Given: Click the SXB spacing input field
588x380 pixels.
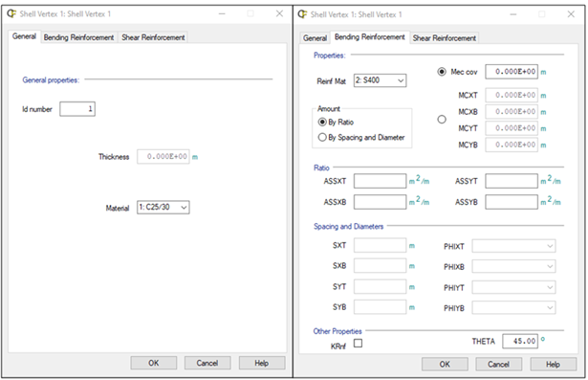Looking at the screenshot, I should click(380, 265).
